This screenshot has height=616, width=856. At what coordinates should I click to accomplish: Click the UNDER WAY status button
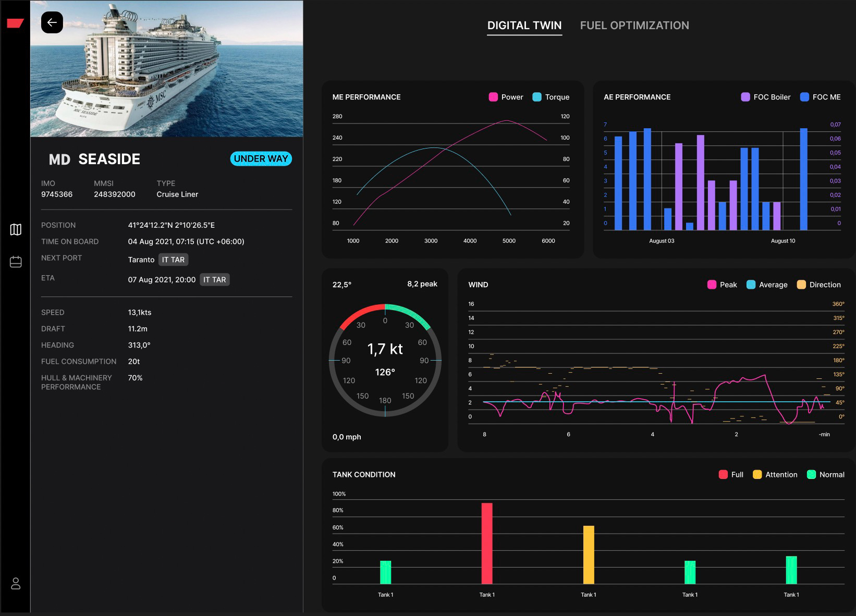coord(261,158)
